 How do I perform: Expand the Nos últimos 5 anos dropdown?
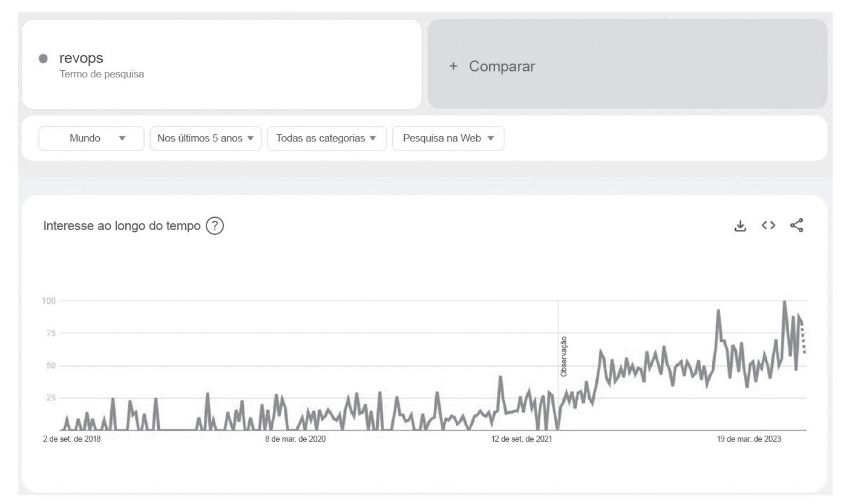pos(205,138)
